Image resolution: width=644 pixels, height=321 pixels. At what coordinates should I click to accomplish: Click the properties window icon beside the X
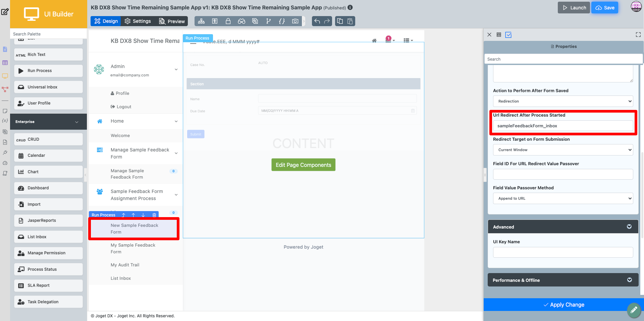499,35
